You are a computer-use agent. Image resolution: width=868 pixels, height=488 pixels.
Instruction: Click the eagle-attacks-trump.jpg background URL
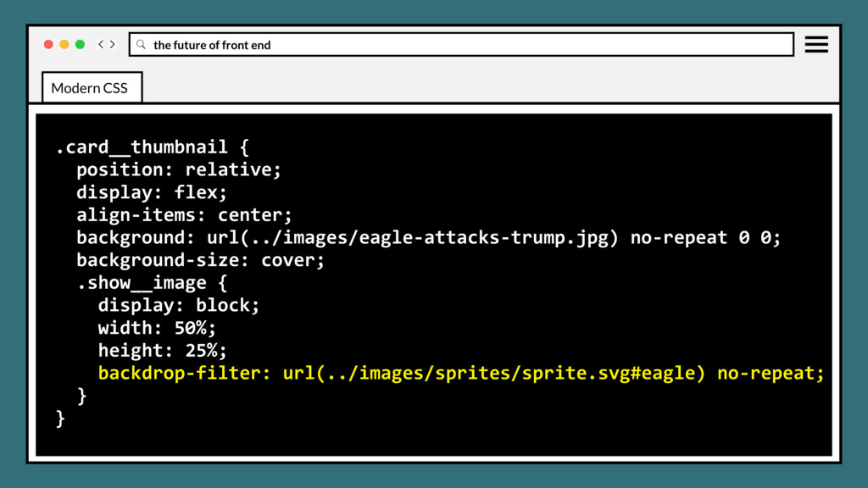point(407,237)
